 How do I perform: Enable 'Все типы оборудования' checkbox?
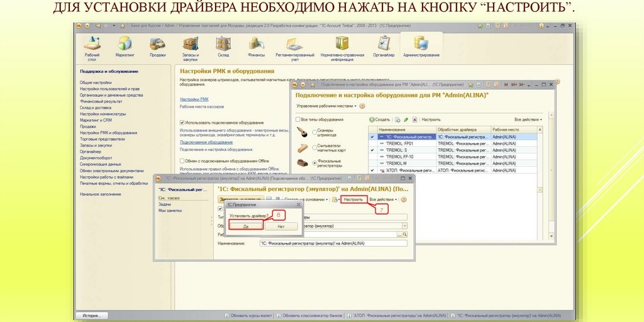click(x=298, y=119)
